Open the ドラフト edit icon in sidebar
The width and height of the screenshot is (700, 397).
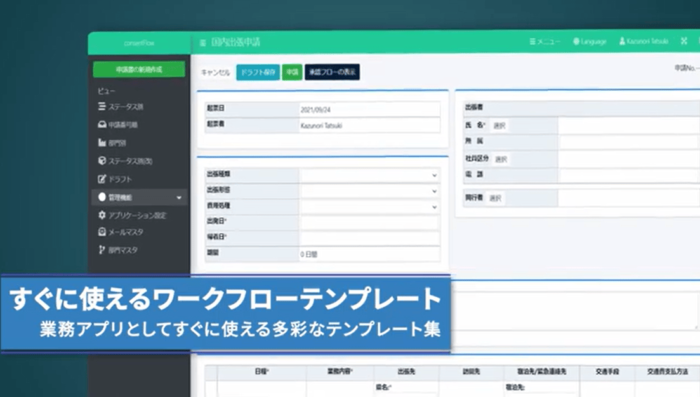coord(102,179)
